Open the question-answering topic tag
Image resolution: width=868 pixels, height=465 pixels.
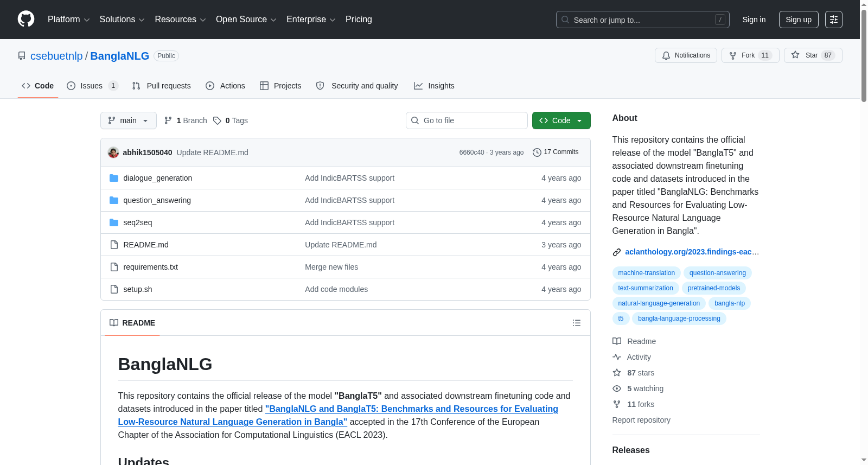coord(717,273)
